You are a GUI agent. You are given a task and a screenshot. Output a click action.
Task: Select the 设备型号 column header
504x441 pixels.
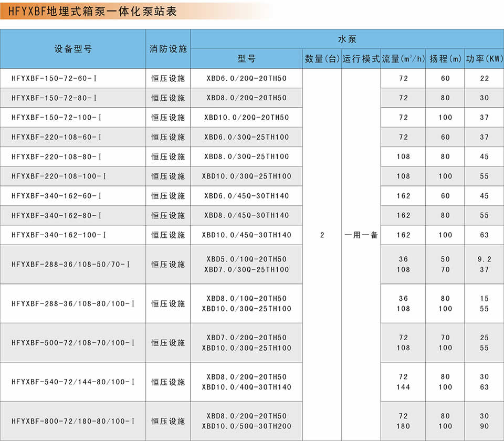tap(73, 49)
